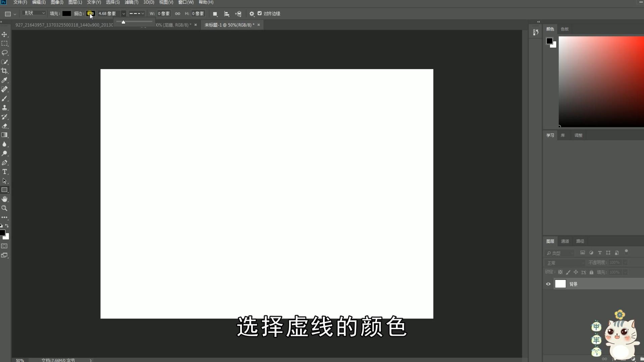Select the Healing Brush tool
Viewport: 644px width, 362px height.
tap(4, 89)
